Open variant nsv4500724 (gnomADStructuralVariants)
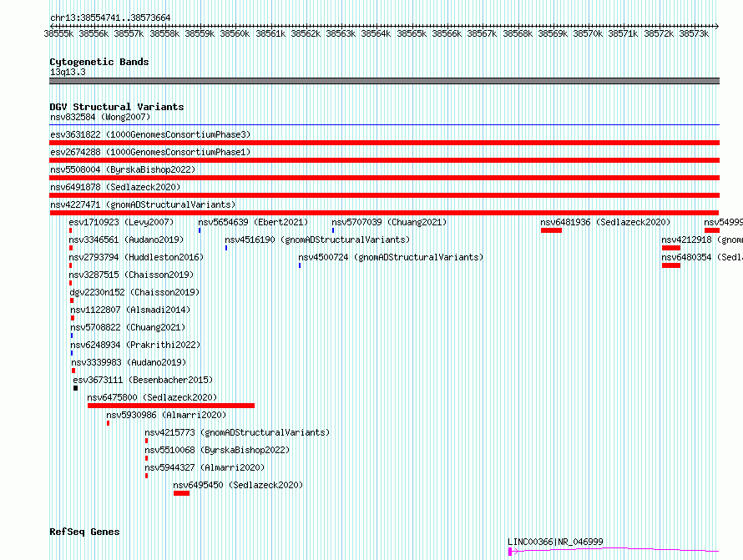 coord(391,257)
